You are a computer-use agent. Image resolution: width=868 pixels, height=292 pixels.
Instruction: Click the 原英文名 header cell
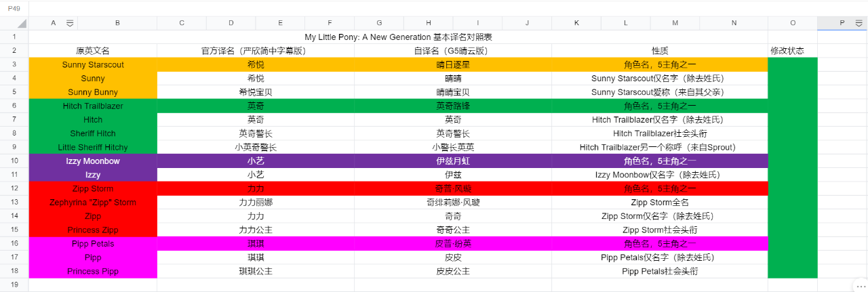[93, 51]
